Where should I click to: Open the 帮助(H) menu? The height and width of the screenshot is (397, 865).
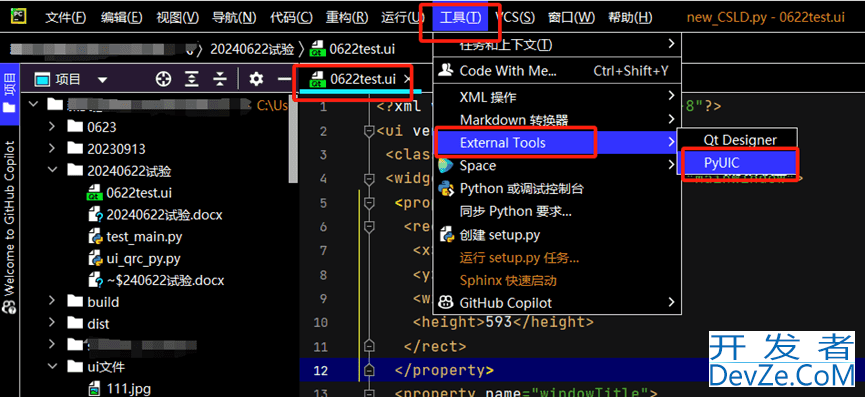pyautogui.click(x=630, y=17)
